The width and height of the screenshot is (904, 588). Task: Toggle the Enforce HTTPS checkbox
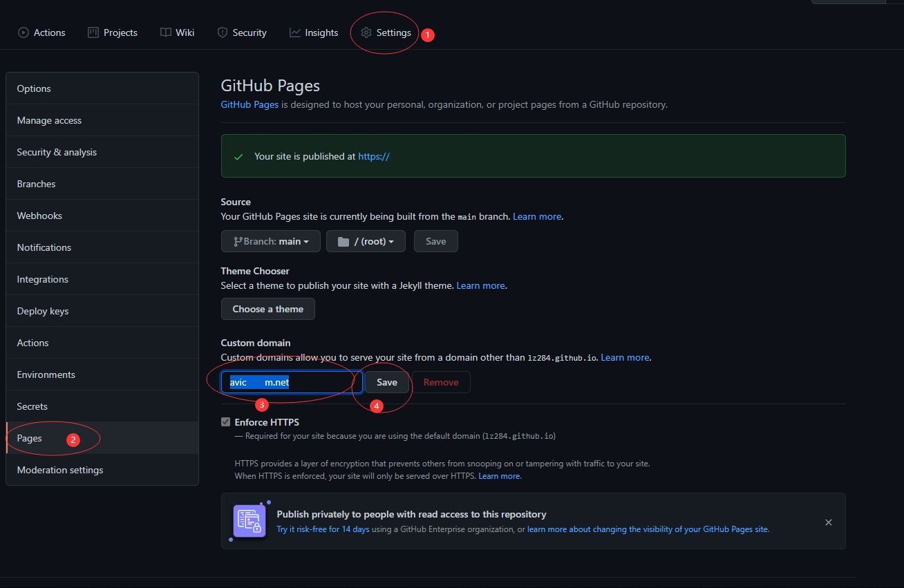[x=225, y=422]
